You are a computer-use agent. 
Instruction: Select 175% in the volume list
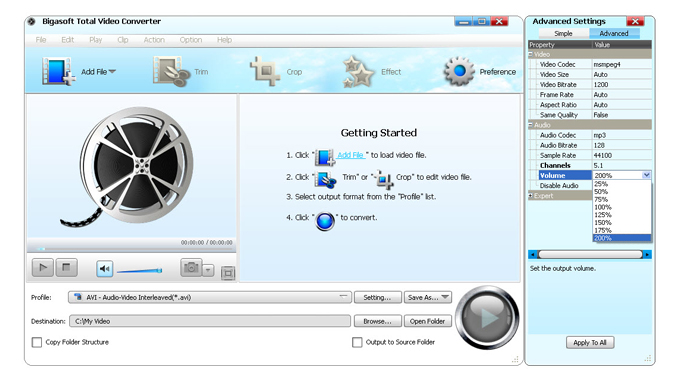[x=622, y=230]
